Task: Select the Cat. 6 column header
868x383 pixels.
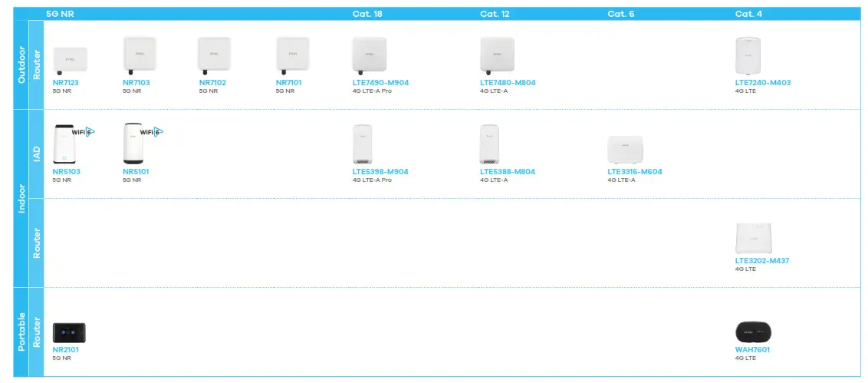Action: [621, 14]
